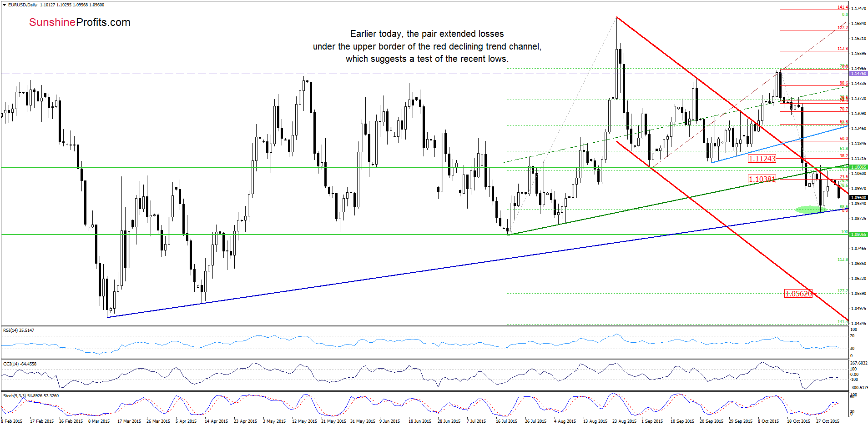Click the 267.6032 value on CCI scale
The height and width of the screenshot is (425, 868).
click(x=858, y=363)
